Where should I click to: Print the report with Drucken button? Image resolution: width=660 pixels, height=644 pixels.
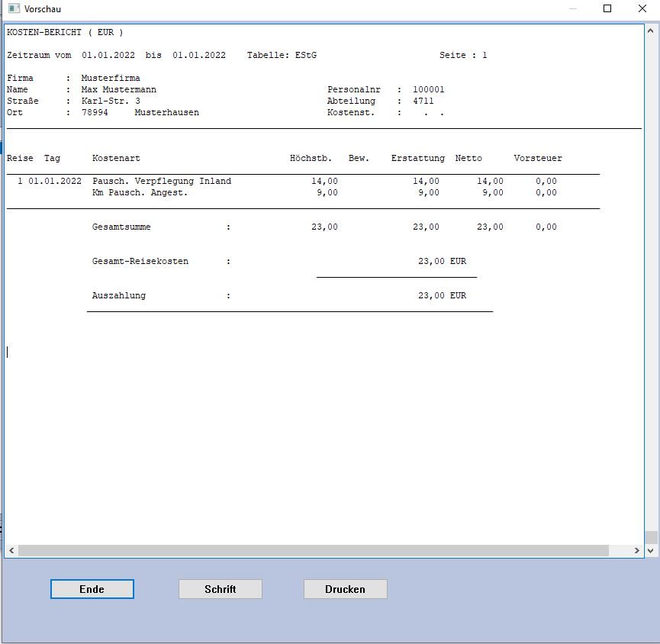(x=345, y=589)
